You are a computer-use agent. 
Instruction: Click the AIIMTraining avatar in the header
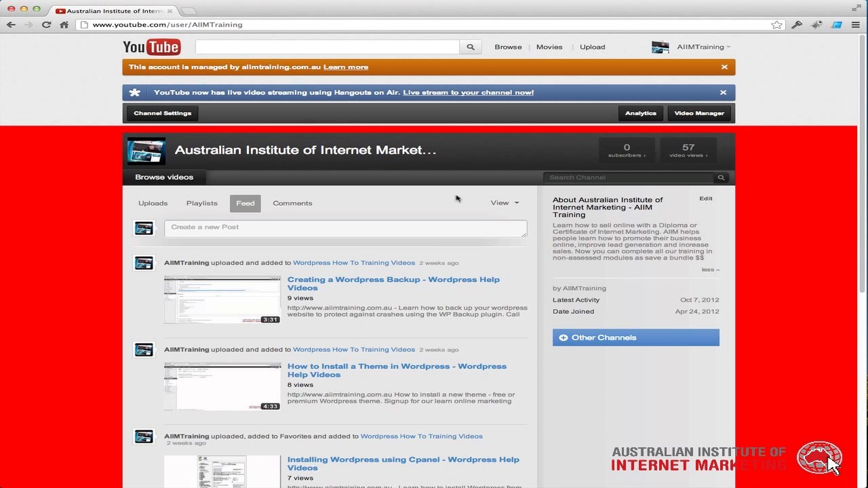point(660,47)
